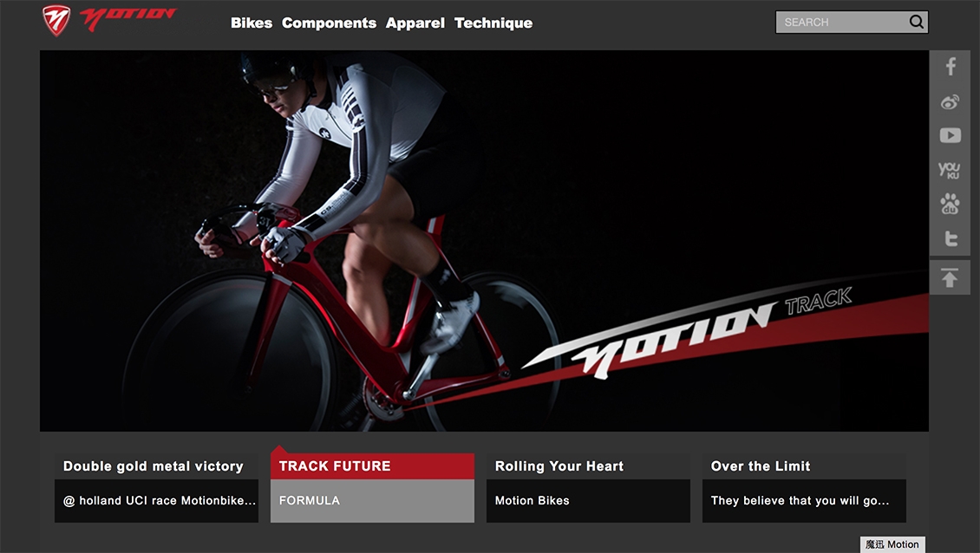The width and height of the screenshot is (980, 553).
Task: Click the Motion Track hero banner image
Action: (x=484, y=241)
